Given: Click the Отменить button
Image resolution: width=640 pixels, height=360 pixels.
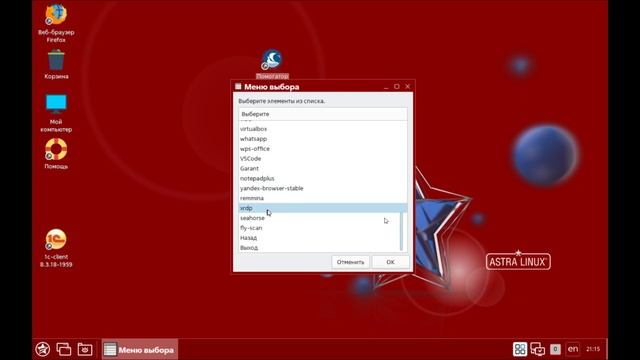Looking at the screenshot, I should pos(350,262).
